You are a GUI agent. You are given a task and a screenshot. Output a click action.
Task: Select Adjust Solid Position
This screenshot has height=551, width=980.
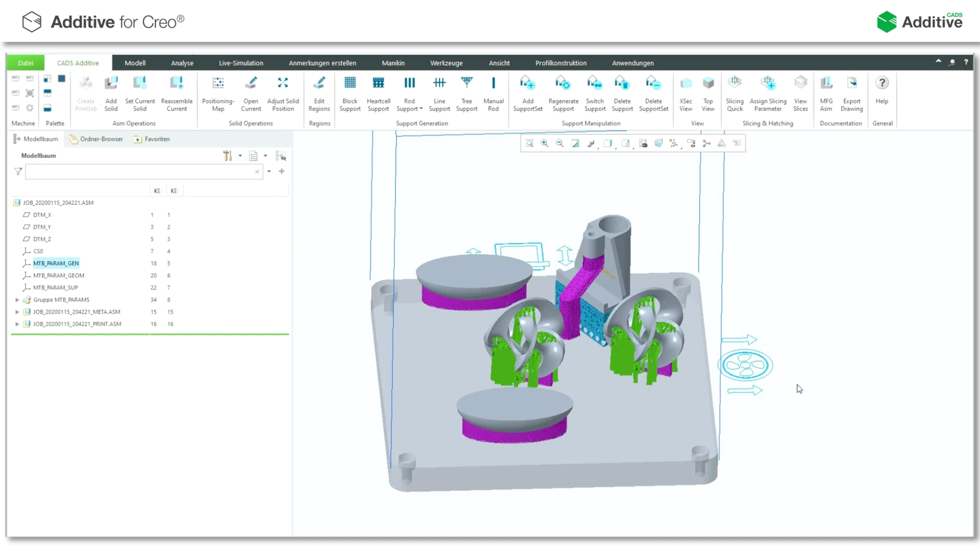[x=283, y=94]
